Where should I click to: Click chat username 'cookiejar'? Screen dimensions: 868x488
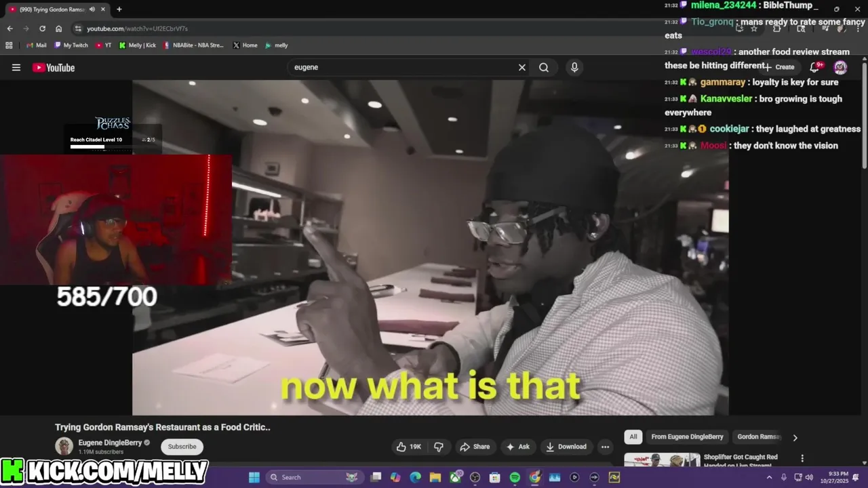point(729,129)
